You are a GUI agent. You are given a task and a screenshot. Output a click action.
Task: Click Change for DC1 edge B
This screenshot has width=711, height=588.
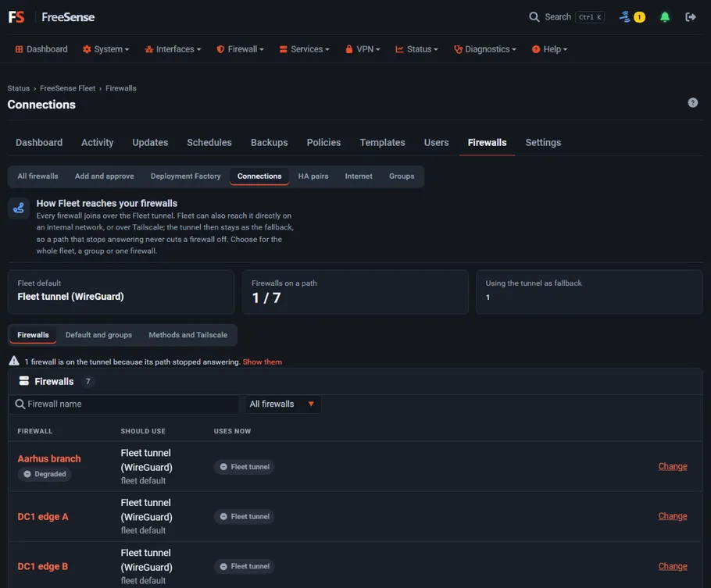coord(673,567)
